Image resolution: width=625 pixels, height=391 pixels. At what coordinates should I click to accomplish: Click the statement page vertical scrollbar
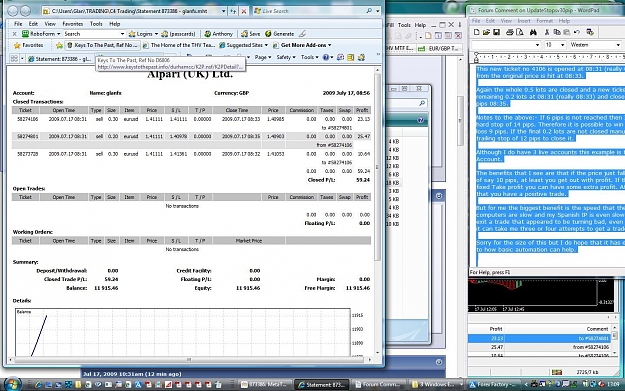pos(377,211)
